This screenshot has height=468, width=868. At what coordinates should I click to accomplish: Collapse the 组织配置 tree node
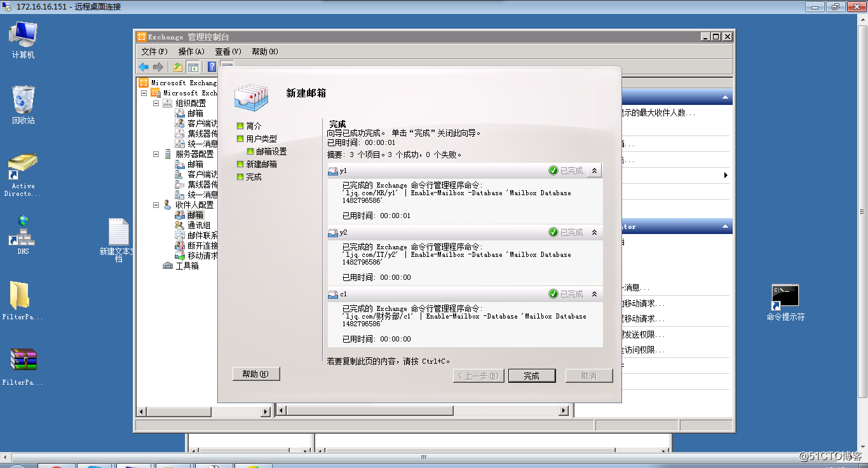(x=156, y=103)
